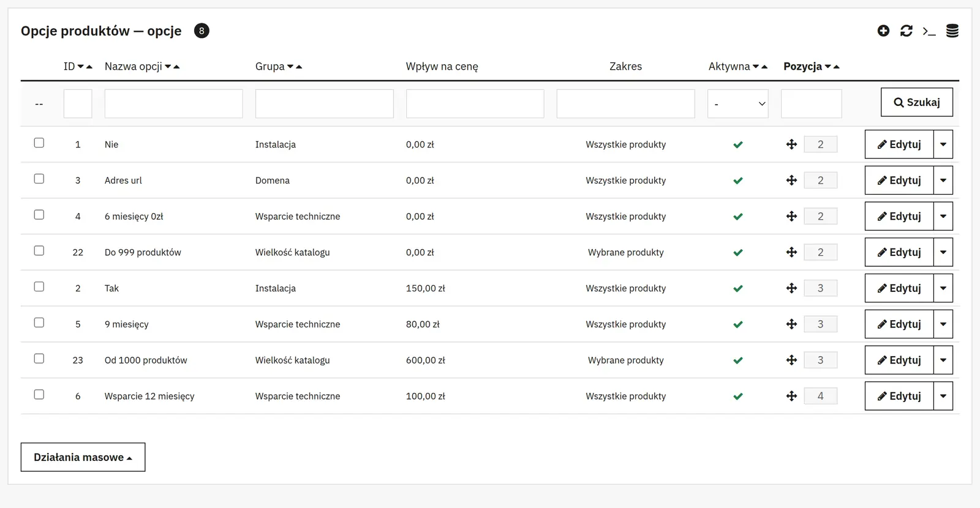Expand the action arrow next to Edytuj for the Tak row
Viewport: 980px width, 508px height.
pos(943,288)
